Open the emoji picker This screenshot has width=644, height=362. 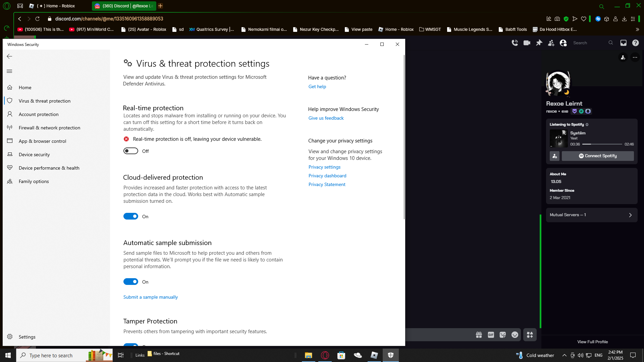[515, 335]
